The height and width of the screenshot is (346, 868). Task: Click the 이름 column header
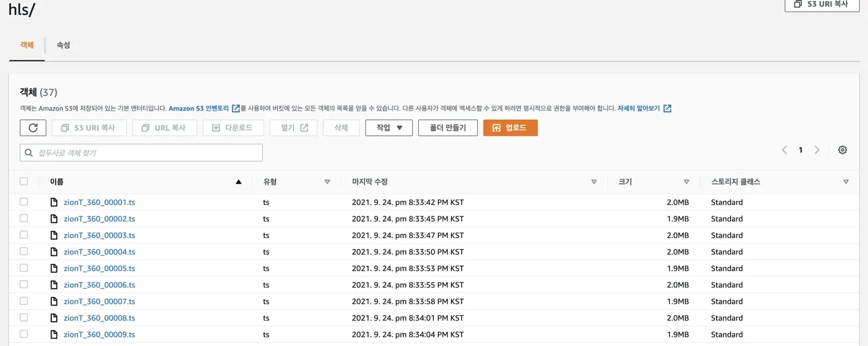(x=57, y=182)
